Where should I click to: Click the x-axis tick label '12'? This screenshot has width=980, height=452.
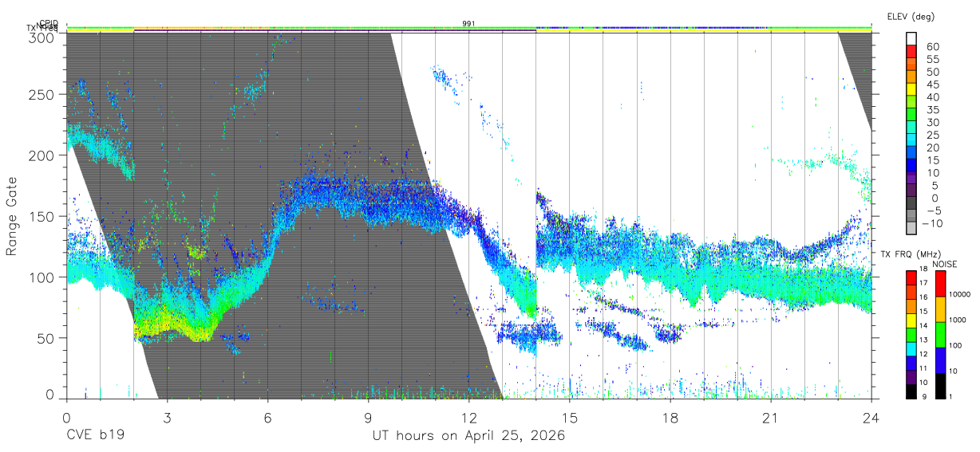[x=469, y=418]
